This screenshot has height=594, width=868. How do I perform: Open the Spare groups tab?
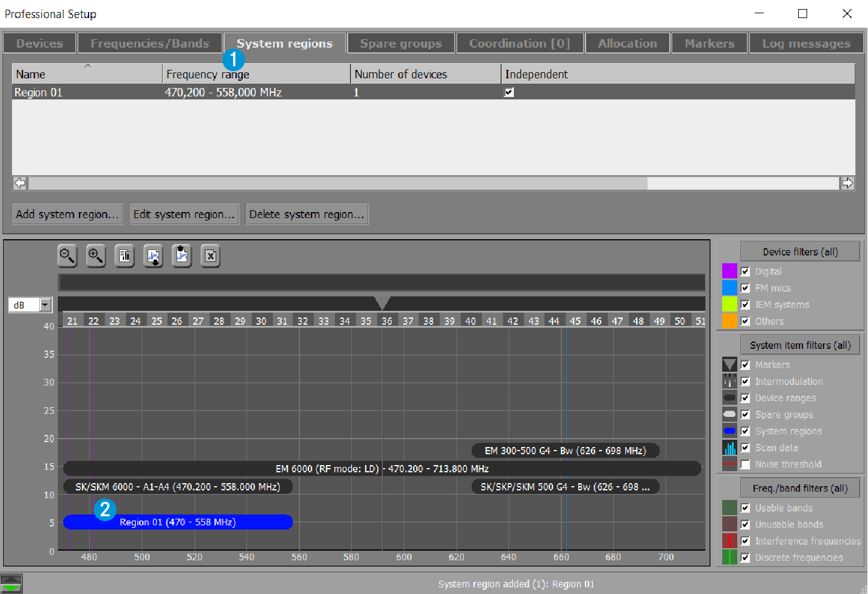click(401, 43)
